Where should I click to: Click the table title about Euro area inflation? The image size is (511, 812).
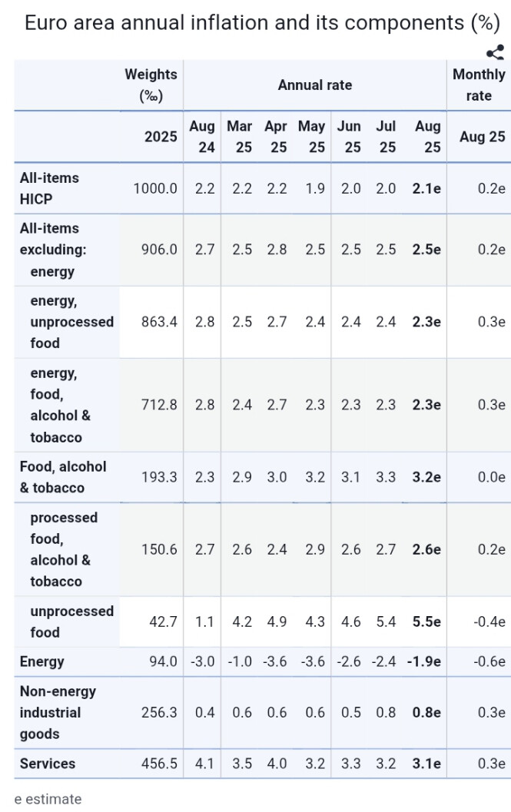263,23
